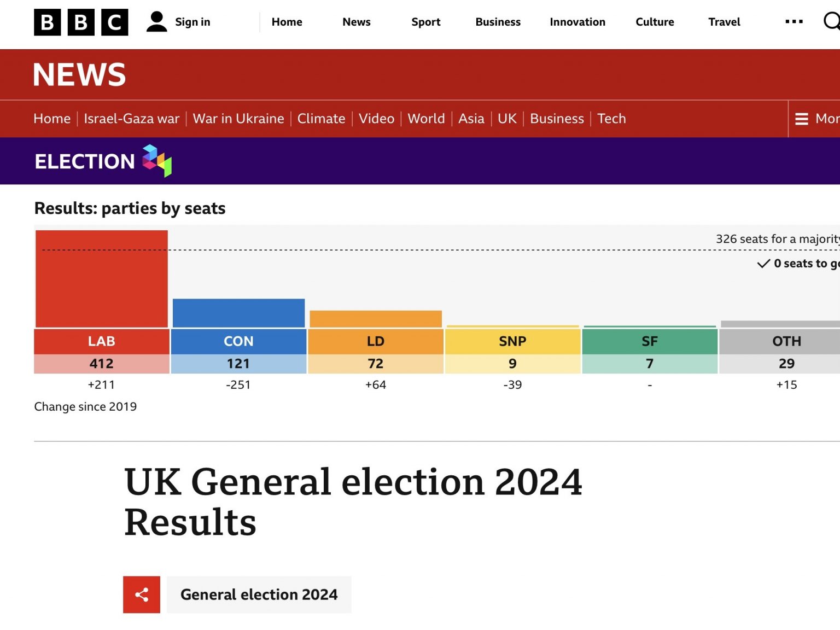This screenshot has width=840, height=630.
Task: Click the red Labour seats bar
Action: [x=102, y=279]
